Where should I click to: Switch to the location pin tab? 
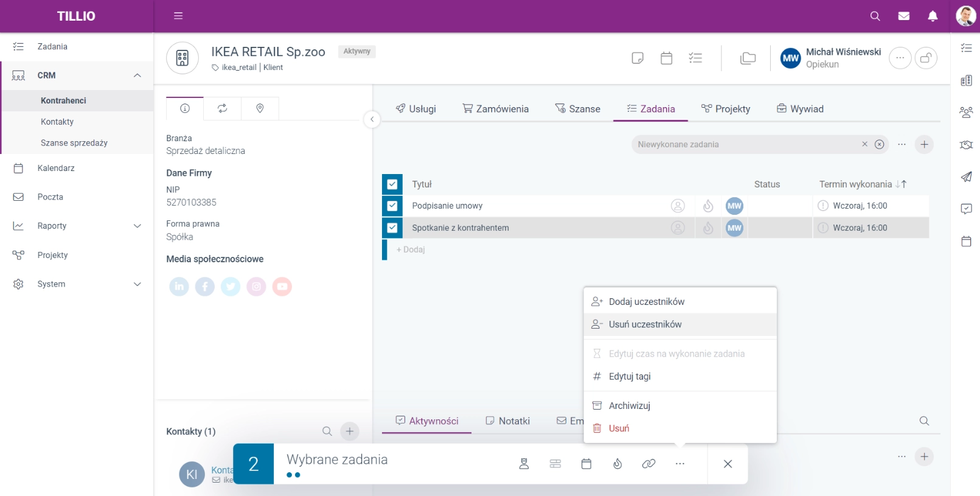pyautogui.click(x=260, y=108)
